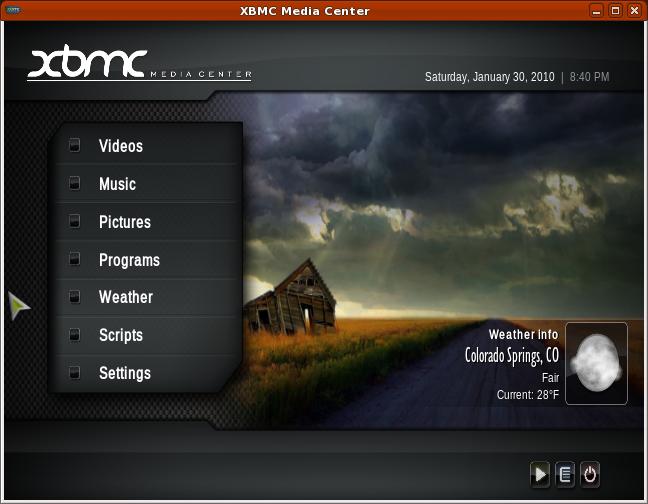Click the small square icon beside Weather

(x=74, y=297)
